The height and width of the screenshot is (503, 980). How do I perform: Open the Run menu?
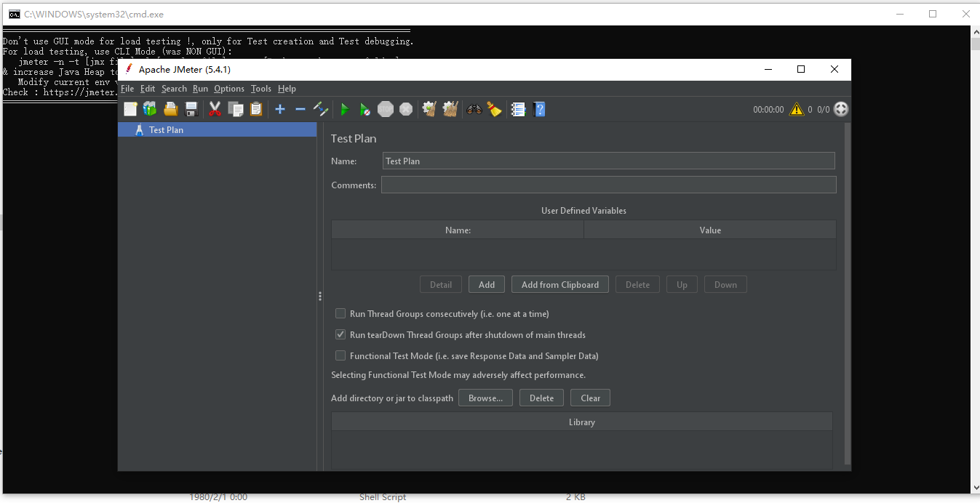pyautogui.click(x=200, y=89)
